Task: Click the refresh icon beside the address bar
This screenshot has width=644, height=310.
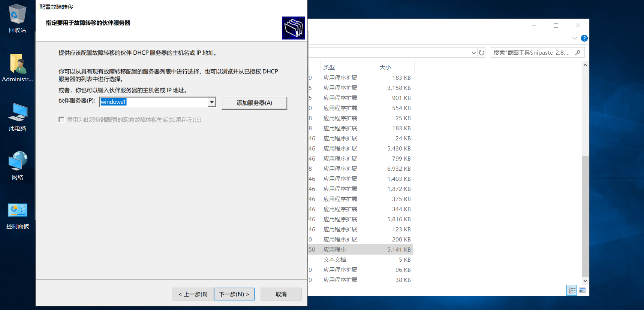Action: [x=482, y=53]
